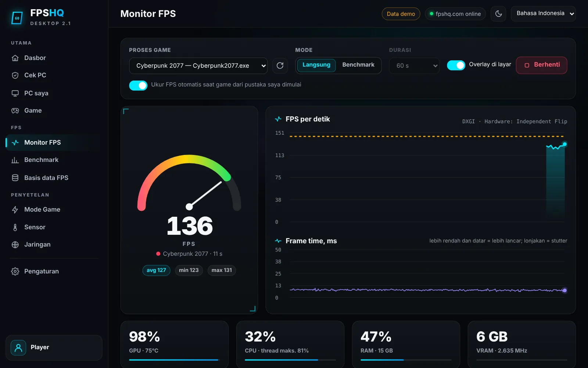Click the pulse icon beside Frame time

coord(278,241)
